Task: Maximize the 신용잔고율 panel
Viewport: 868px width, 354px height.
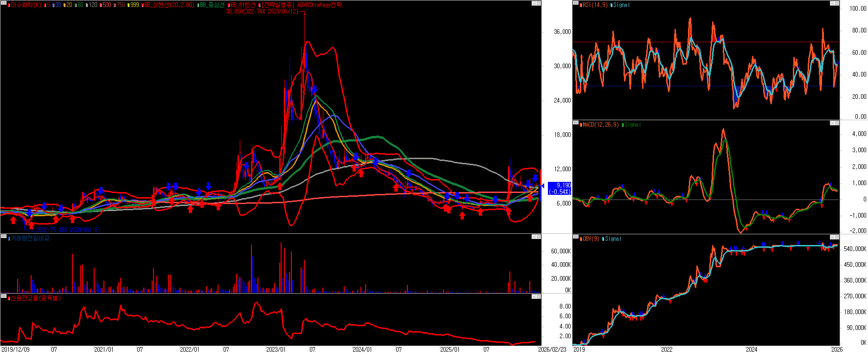Action: (x=534, y=296)
